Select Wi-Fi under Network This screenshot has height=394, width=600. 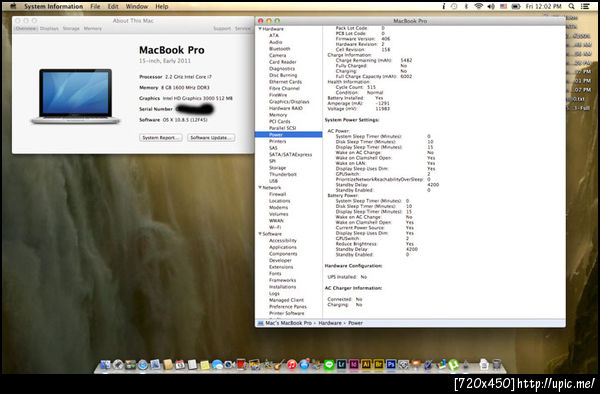coord(275,227)
